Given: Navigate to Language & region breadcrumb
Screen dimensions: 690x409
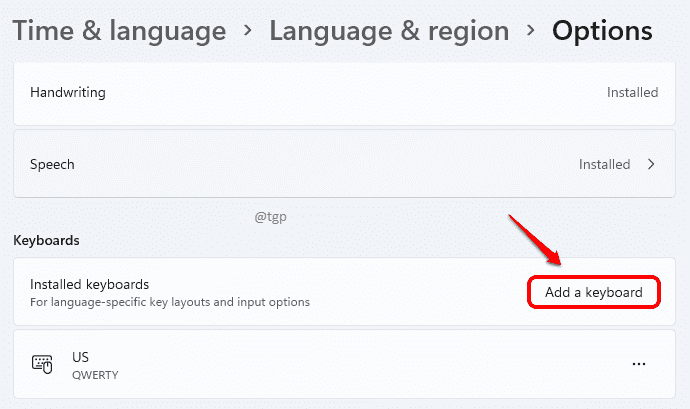Looking at the screenshot, I should pyautogui.click(x=389, y=31).
